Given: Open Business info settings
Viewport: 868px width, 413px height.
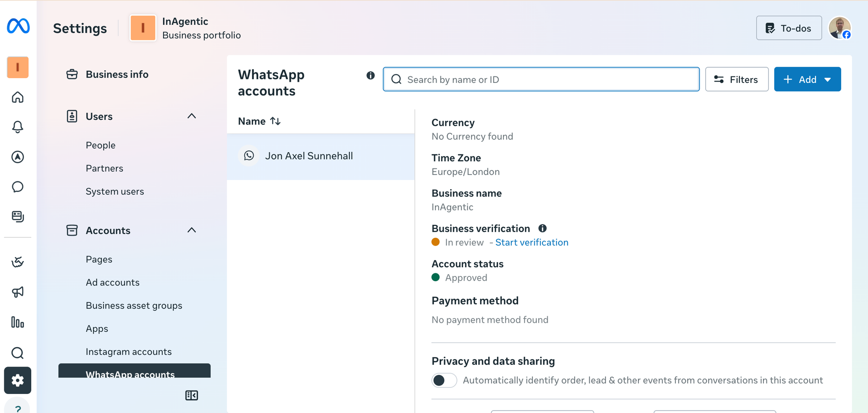Looking at the screenshot, I should [117, 74].
